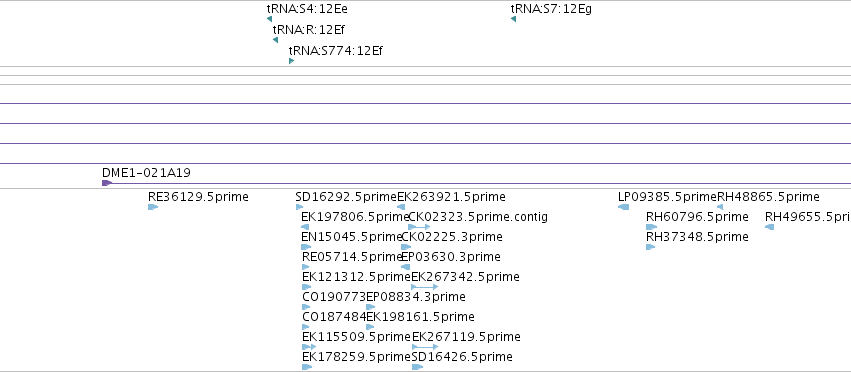Click the tRNA:S774:12Ef arrow glyph

pos(291,61)
